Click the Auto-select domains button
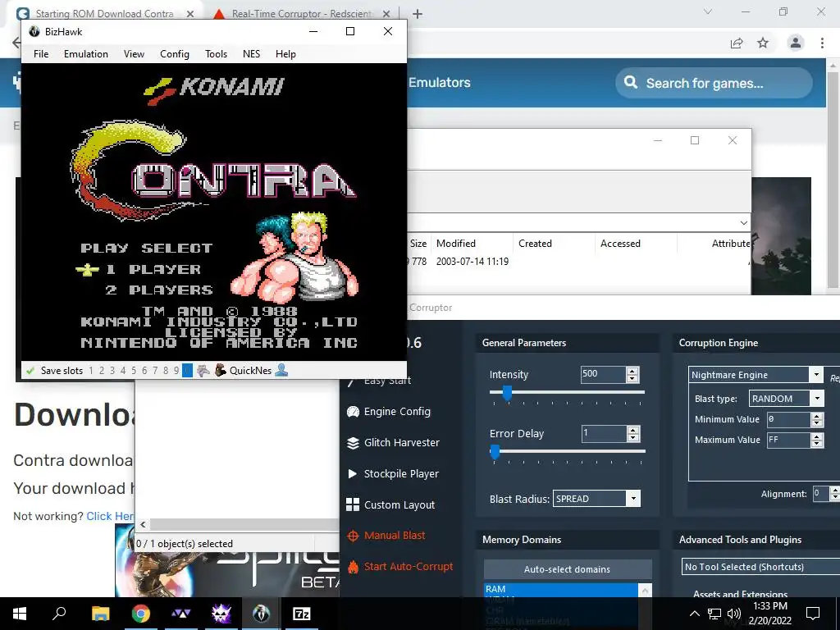This screenshot has height=630, width=840. pyautogui.click(x=568, y=569)
